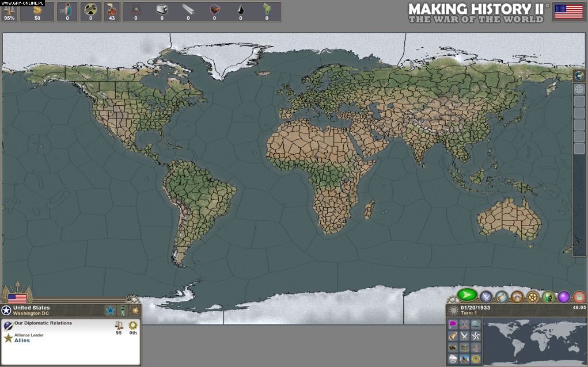Select the Washington DC capital label
The image size is (588, 367).
(31, 313)
